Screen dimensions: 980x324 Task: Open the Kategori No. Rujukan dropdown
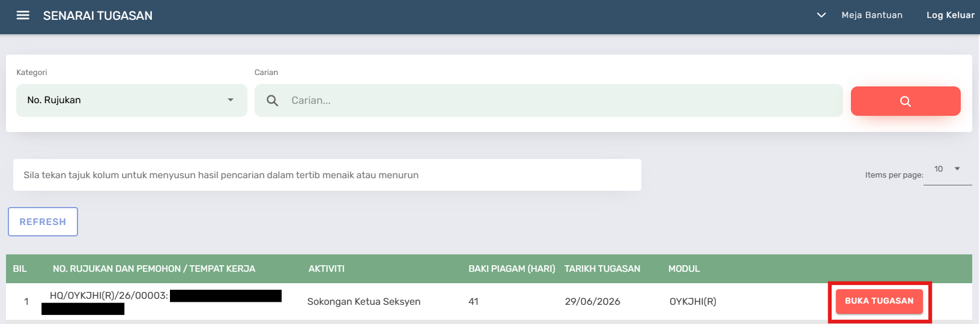[x=132, y=100]
